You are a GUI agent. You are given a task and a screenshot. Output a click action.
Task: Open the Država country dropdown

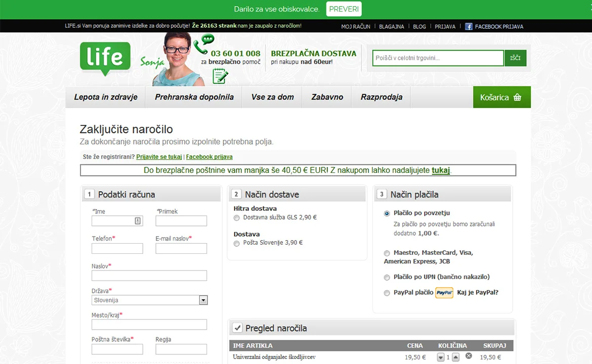(149, 300)
